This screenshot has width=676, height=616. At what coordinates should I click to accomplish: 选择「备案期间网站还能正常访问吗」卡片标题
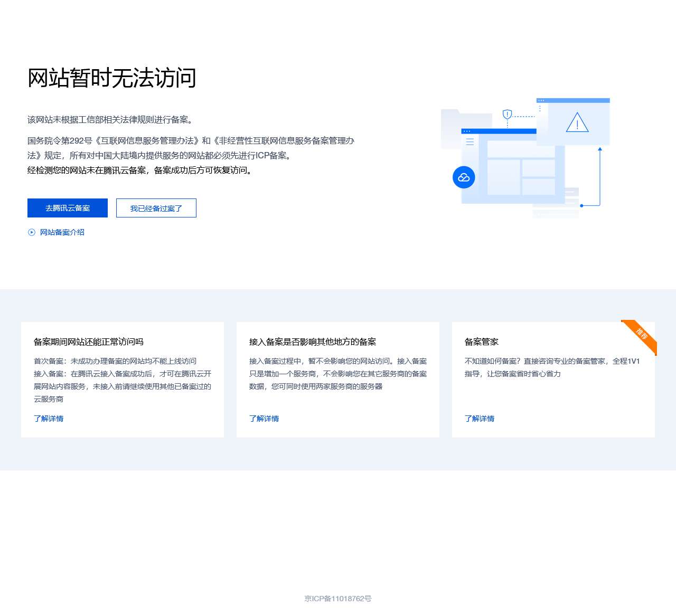pos(90,342)
